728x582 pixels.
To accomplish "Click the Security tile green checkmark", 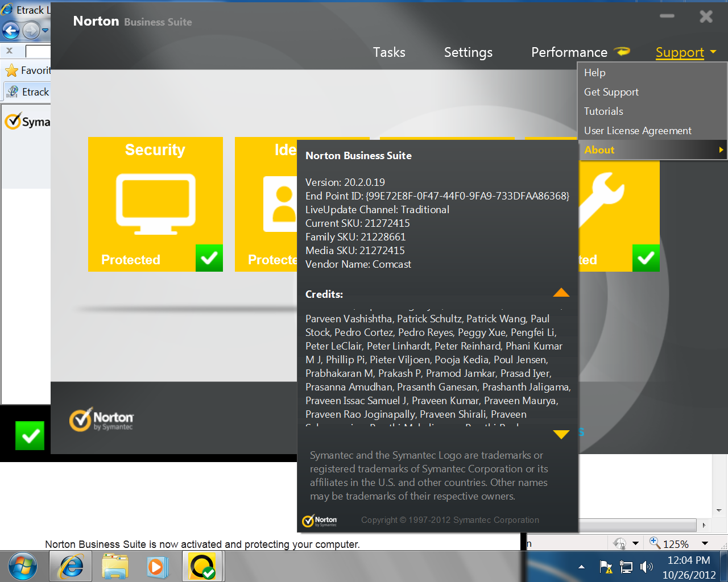I will pos(209,258).
